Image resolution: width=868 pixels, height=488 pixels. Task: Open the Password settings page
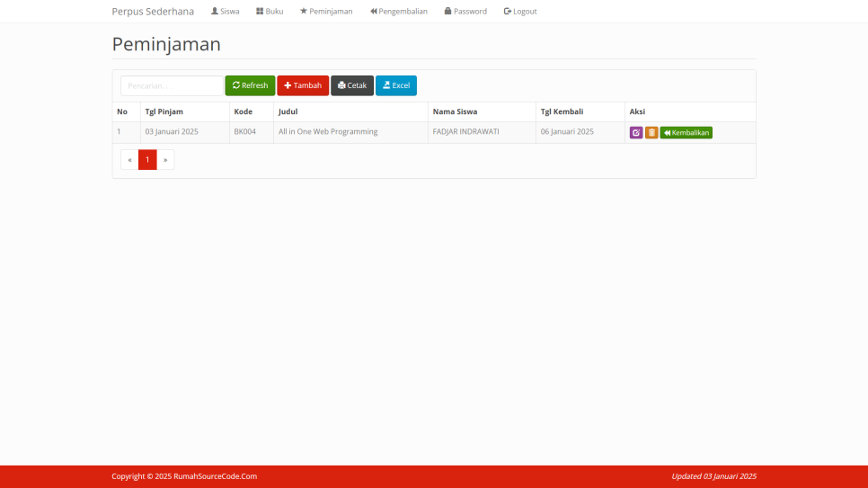pos(465,12)
